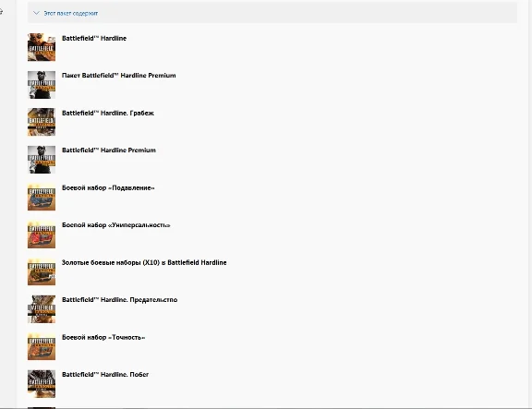
Task: Click the «Battlefield™ Hardline Premium» thumbnail
Action: click(42, 160)
